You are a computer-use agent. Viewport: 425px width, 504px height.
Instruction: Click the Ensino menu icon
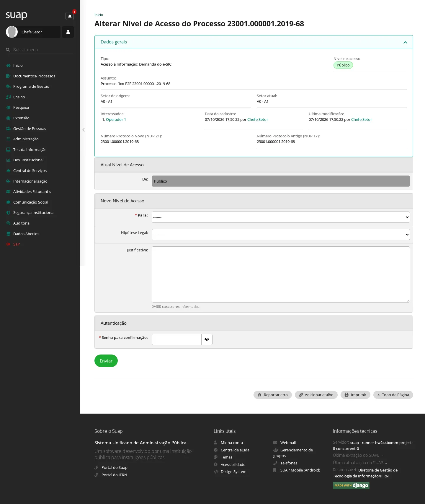(8, 97)
